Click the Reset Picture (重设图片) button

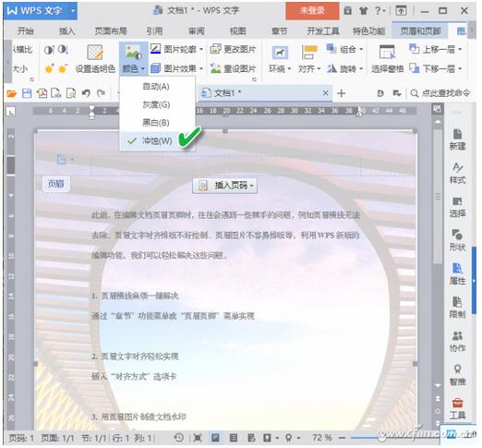(233, 68)
